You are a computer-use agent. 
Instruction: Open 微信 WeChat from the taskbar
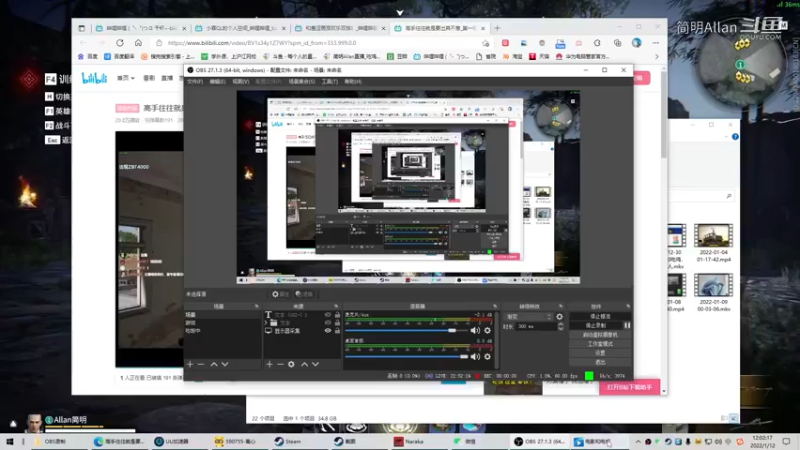pos(464,441)
